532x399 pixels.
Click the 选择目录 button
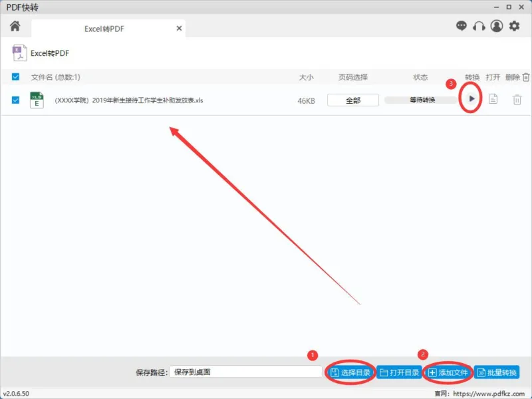[350, 372]
